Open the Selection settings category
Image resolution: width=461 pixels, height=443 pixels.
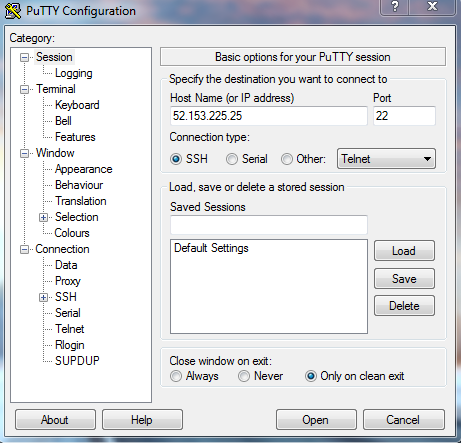click(76, 217)
